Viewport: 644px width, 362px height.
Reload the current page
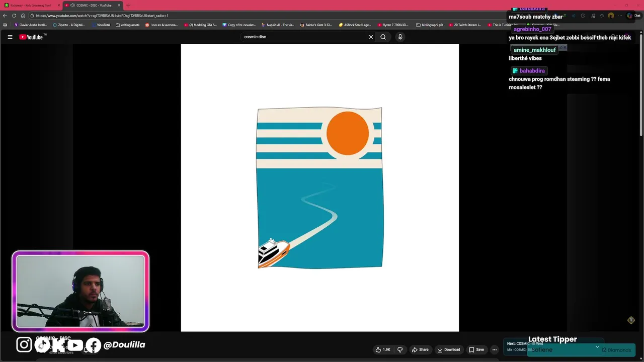click(x=14, y=16)
